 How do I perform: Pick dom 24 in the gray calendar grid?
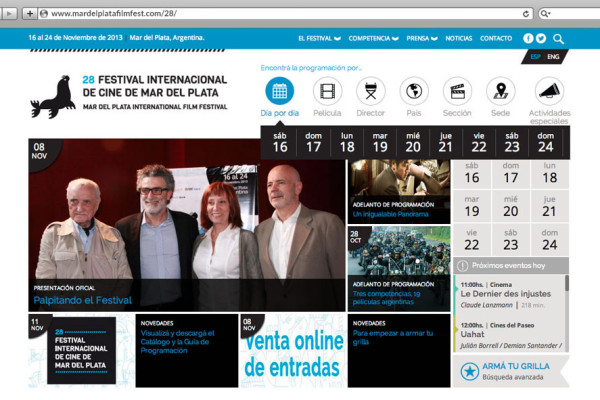click(549, 240)
